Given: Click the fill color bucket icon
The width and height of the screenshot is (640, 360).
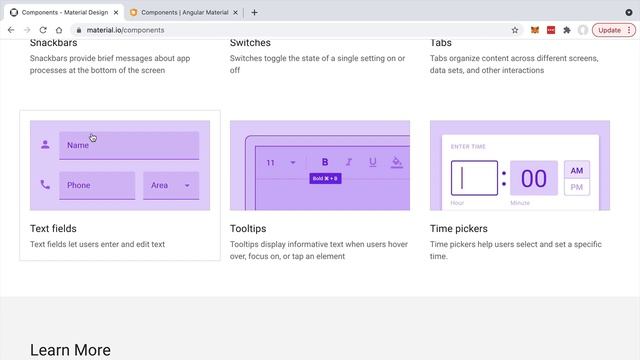Looking at the screenshot, I should click(x=396, y=162).
